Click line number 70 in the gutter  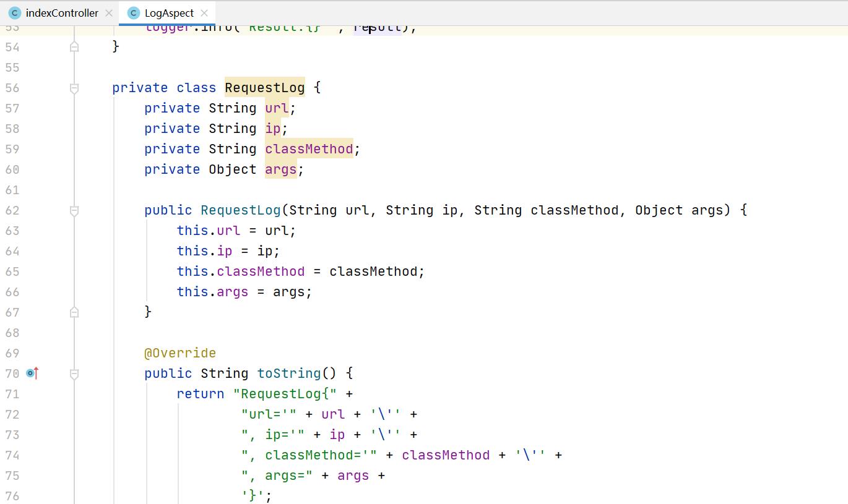(x=12, y=374)
